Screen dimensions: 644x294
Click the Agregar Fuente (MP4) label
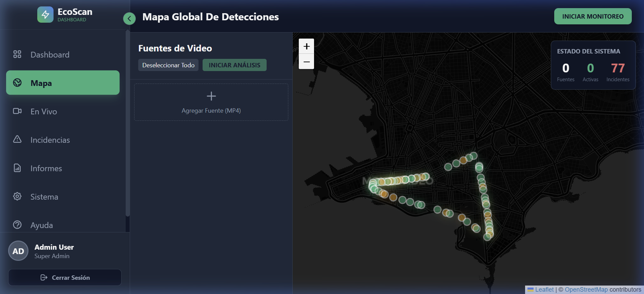(211, 111)
